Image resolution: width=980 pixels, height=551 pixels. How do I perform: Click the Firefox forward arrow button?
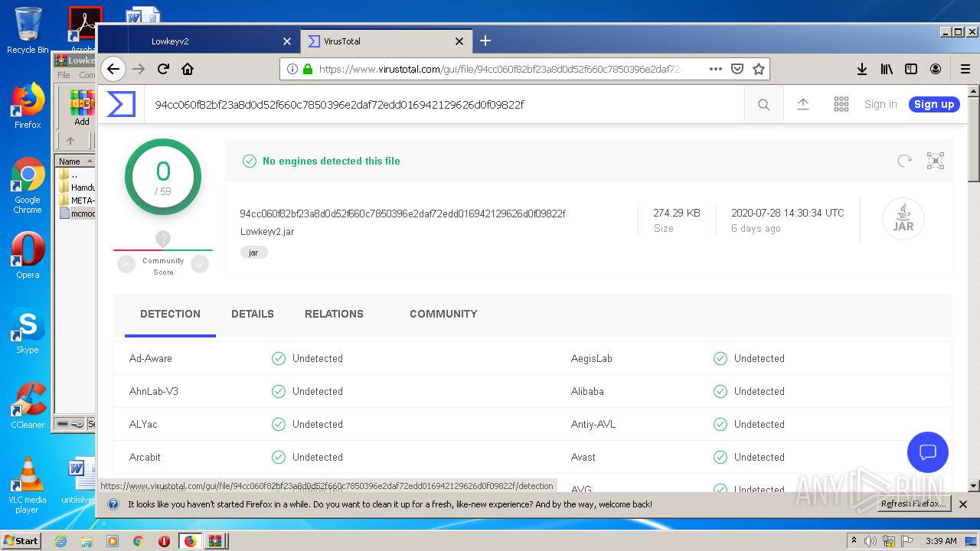point(139,69)
